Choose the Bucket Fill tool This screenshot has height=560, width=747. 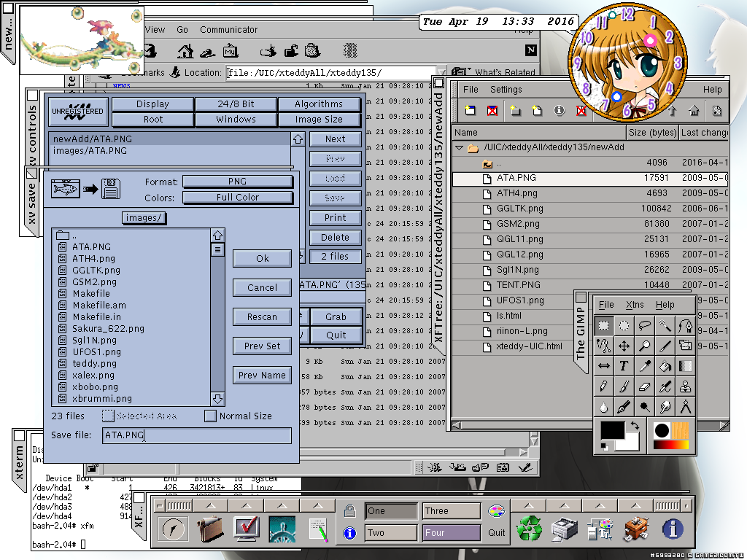(665, 366)
